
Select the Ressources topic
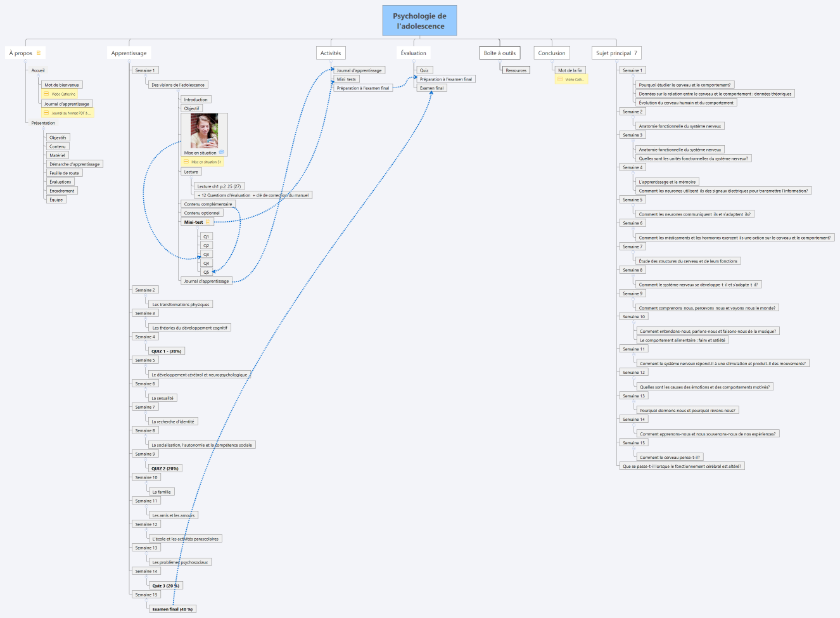click(516, 70)
